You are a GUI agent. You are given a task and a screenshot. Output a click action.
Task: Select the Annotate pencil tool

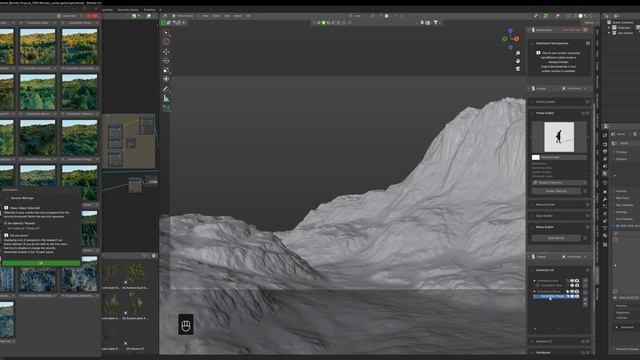click(166, 89)
